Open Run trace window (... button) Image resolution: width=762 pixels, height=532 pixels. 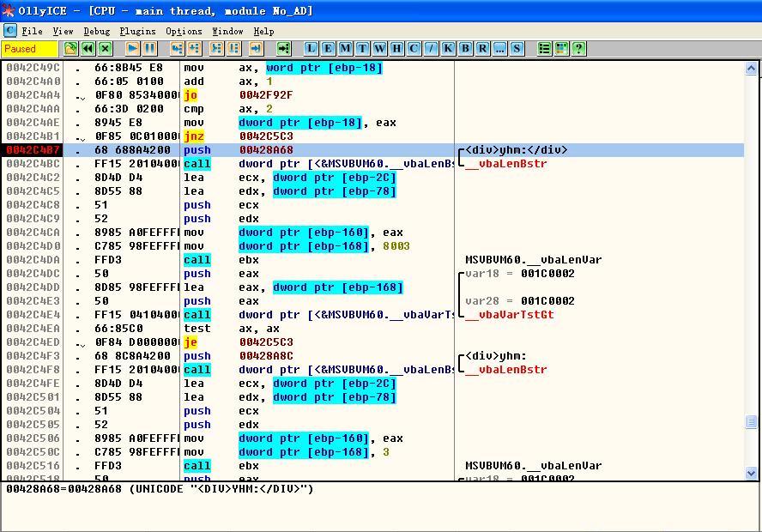coord(499,49)
